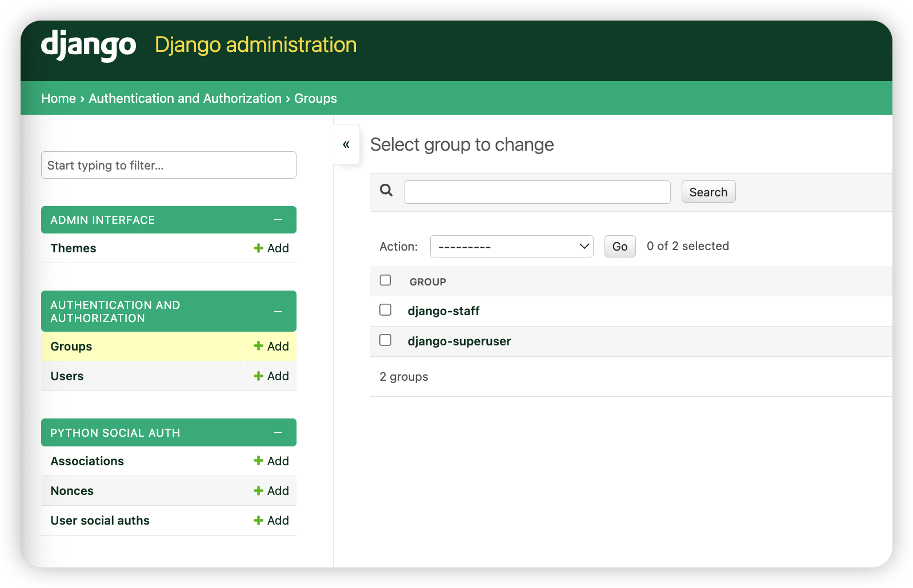
Task: Click plus Add next to Nonces
Action: [x=271, y=491]
